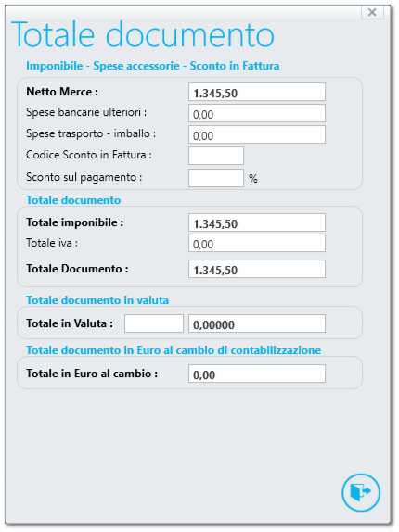Click into Codice Sconto in Fattura box
399x532 pixels.
point(216,156)
